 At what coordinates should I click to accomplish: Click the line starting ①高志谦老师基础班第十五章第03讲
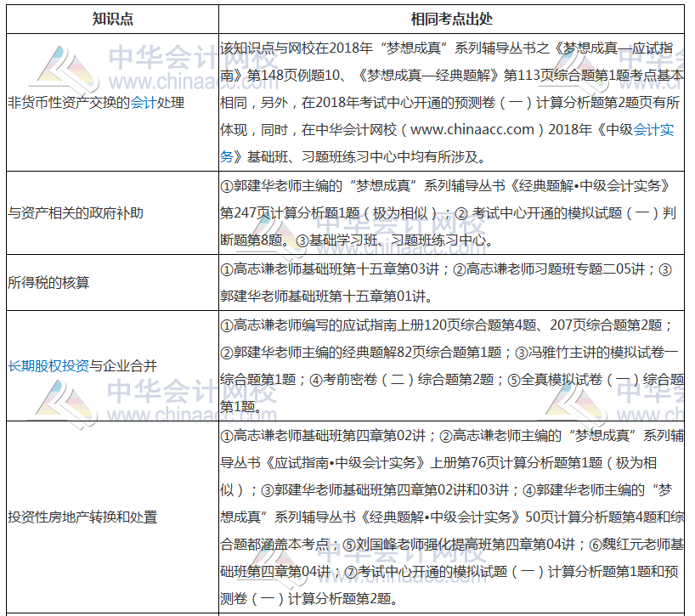446,269
